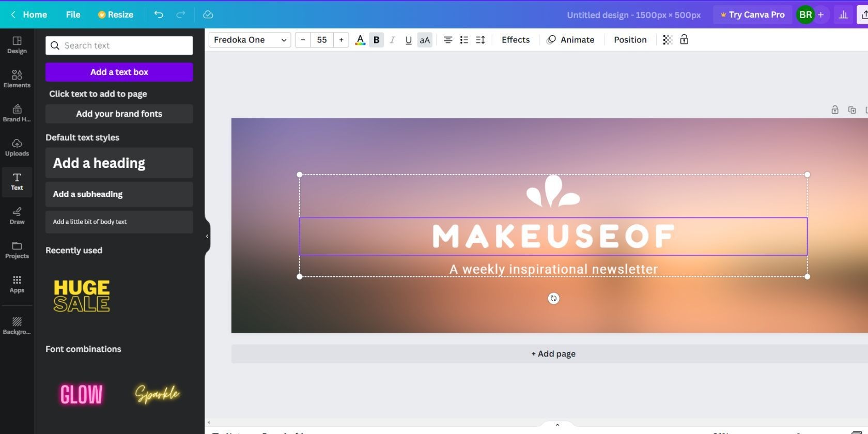This screenshot has height=434, width=868.
Task: Open the Uploads panel
Action: click(x=17, y=147)
